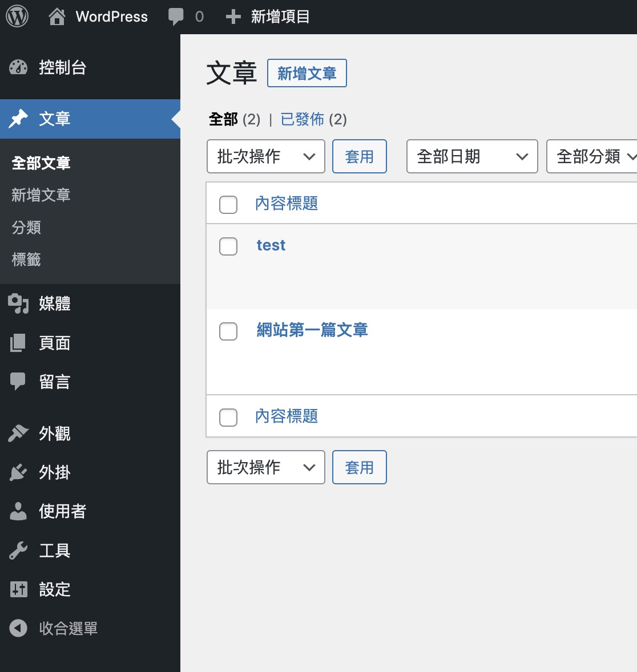Select the checkbox for 網站第一篇文章
The width and height of the screenshot is (637, 672).
(228, 331)
